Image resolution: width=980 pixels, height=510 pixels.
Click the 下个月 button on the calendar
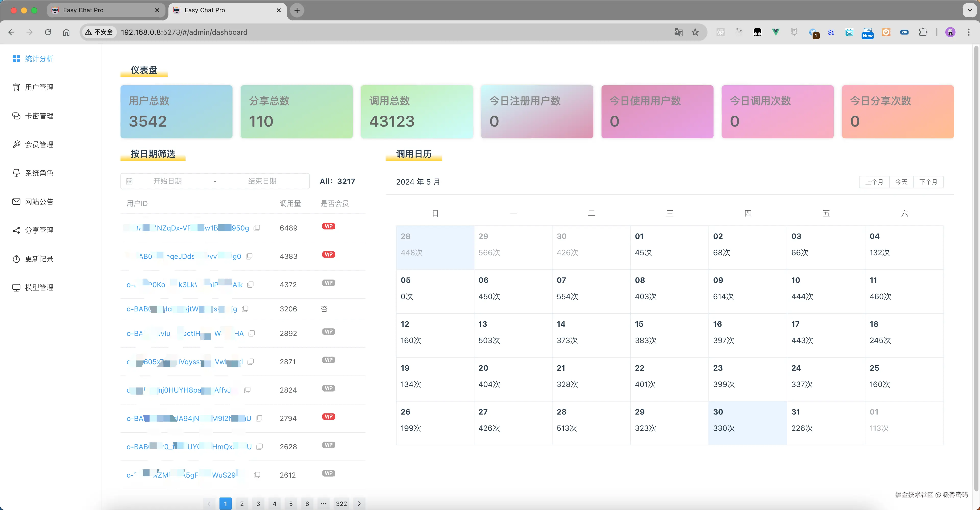[929, 182]
